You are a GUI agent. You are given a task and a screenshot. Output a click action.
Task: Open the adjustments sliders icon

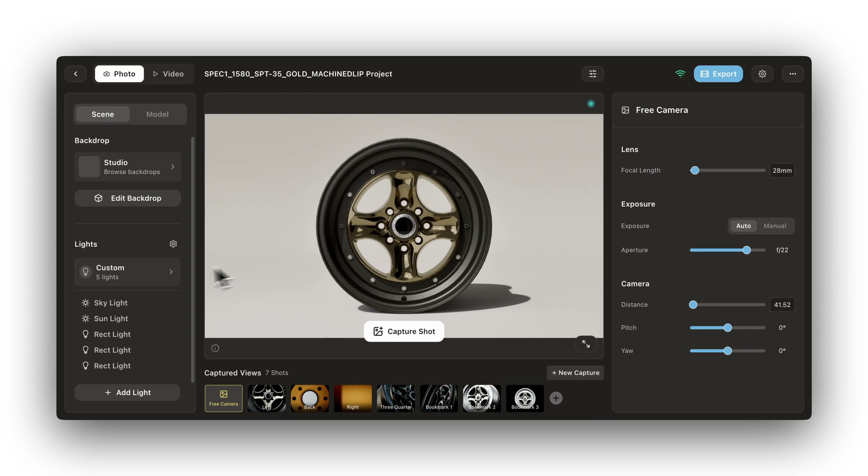592,74
